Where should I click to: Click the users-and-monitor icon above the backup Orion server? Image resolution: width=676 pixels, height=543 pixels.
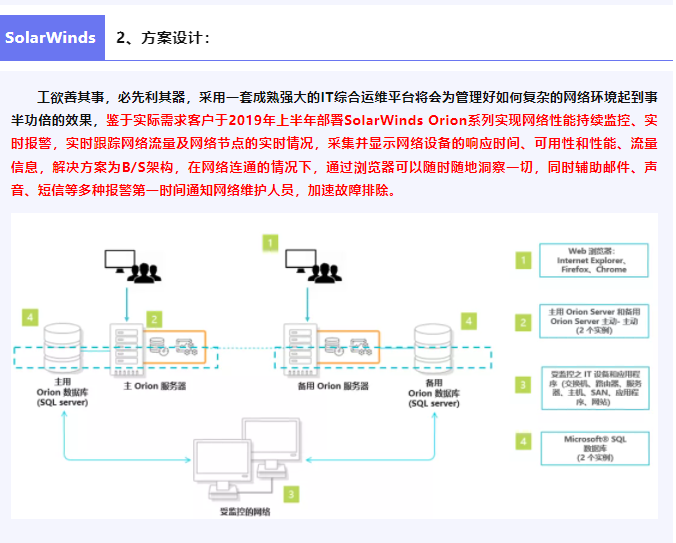pyautogui.click(x=313, y=266)
